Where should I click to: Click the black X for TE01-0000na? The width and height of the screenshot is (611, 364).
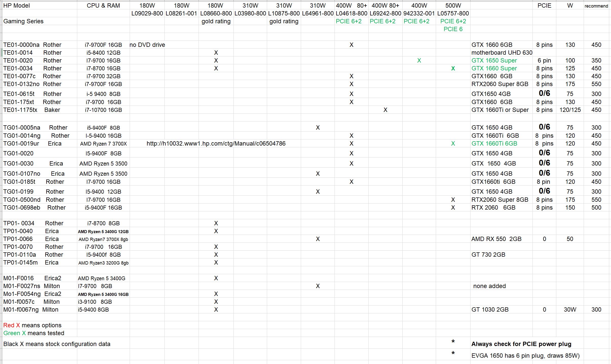pos(351,45)
